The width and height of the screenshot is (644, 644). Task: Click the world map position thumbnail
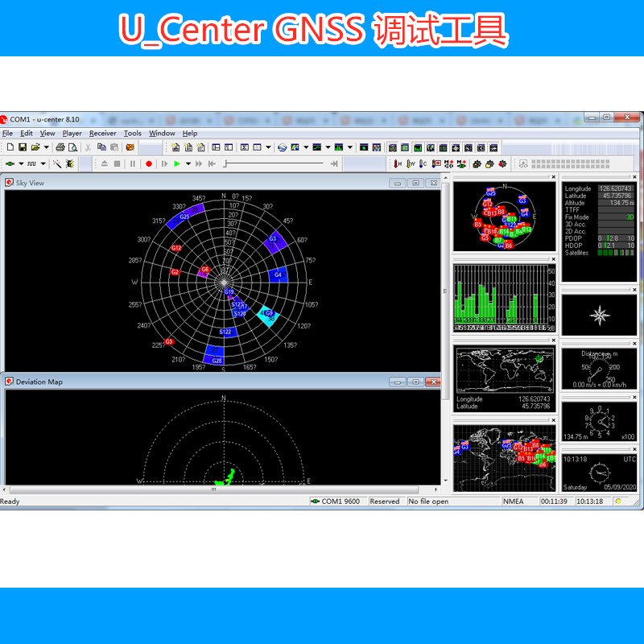(505, 370)
